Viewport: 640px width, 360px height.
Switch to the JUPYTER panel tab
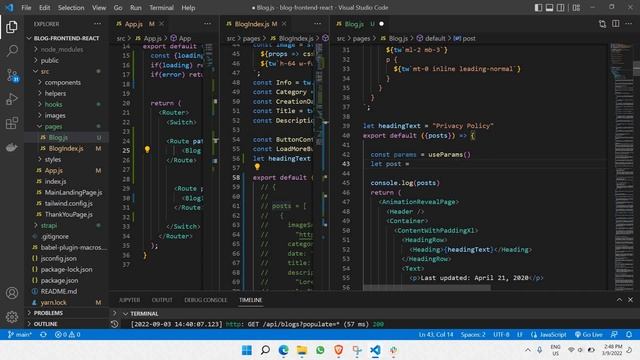click(129, 300)
